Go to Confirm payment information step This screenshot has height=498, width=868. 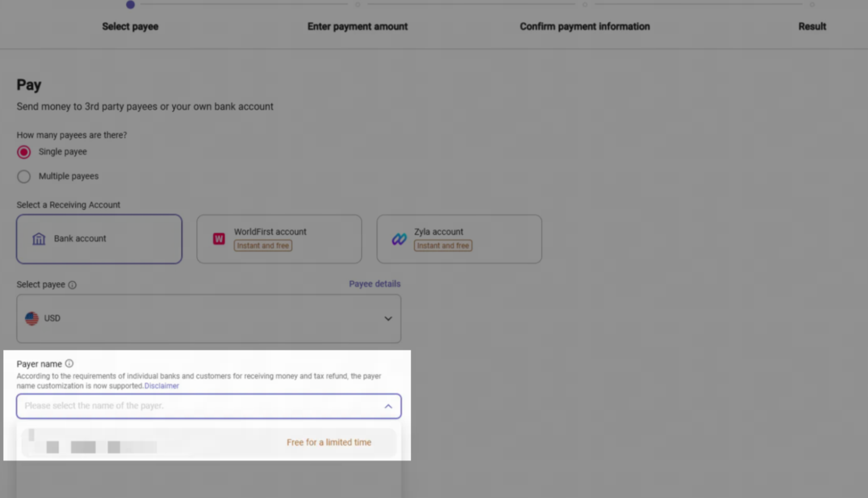pos(585,26)
